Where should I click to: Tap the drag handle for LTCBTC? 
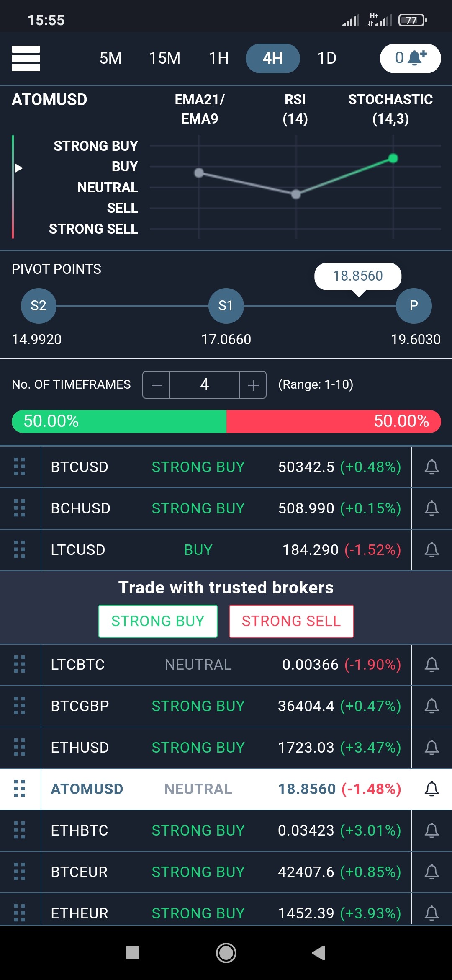20,665
